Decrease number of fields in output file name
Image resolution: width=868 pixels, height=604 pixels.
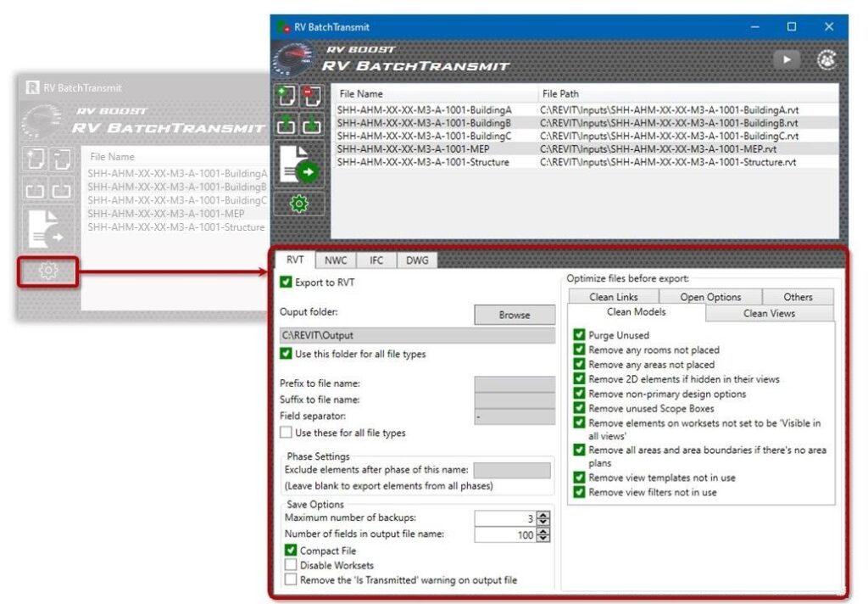[543, 539]
